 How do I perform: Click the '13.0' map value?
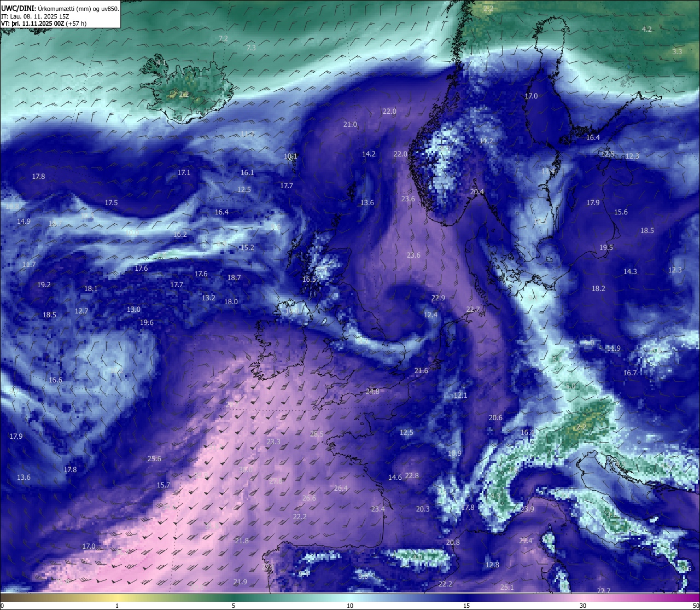click(x=133, y=309)
